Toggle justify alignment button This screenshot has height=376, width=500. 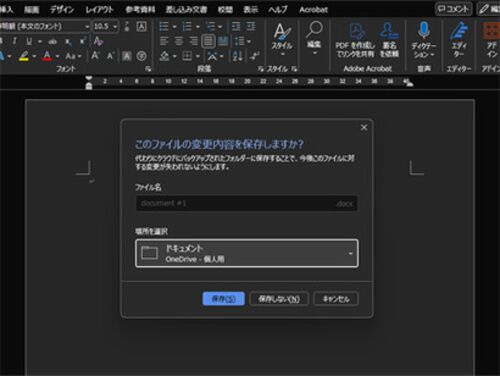[x=209, y=41]
